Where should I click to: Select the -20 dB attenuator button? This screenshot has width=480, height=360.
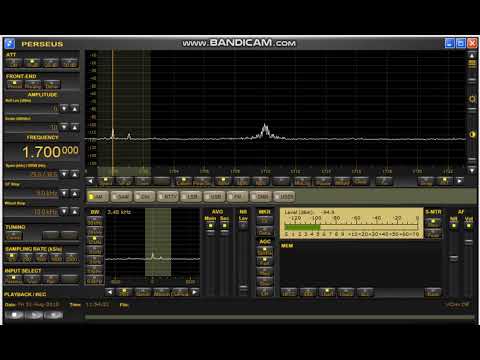pyautogui.click(x=51, y=63)
